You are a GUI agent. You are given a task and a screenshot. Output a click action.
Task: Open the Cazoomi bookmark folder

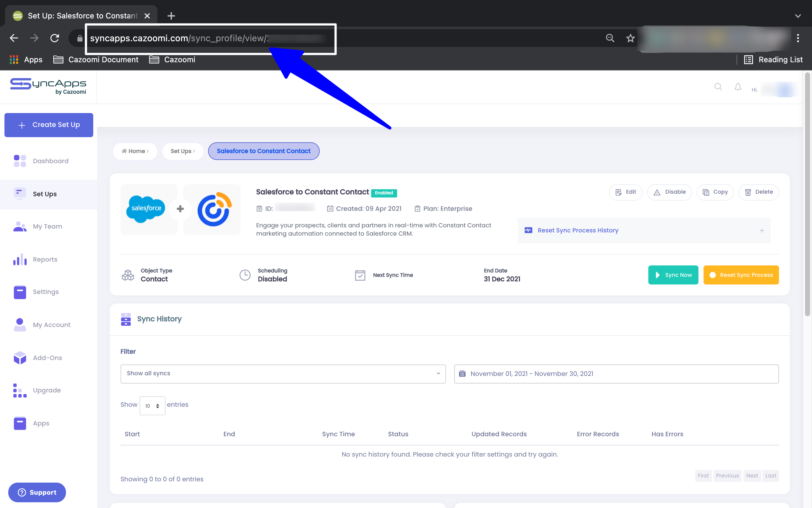(172, 60)
